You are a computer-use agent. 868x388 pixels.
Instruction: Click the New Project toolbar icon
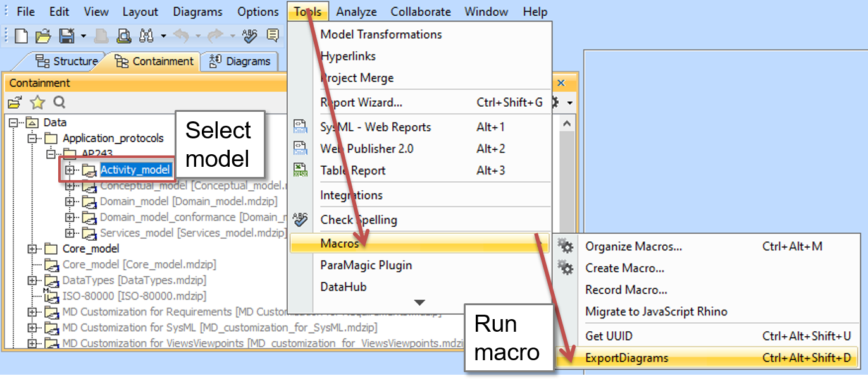click(21, 36)
